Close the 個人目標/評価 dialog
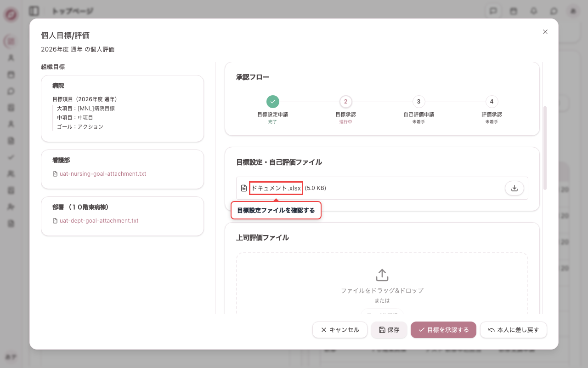 pos(545,32)
